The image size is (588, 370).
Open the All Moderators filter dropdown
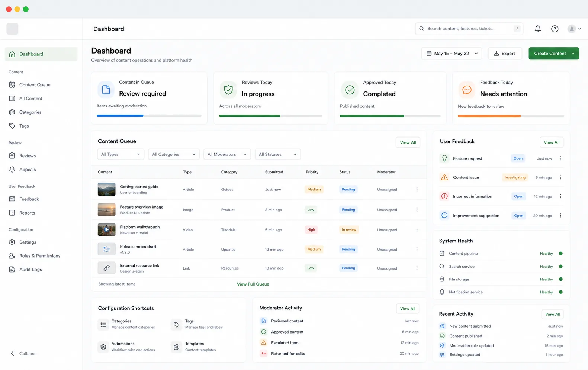(x=227, y=154)
